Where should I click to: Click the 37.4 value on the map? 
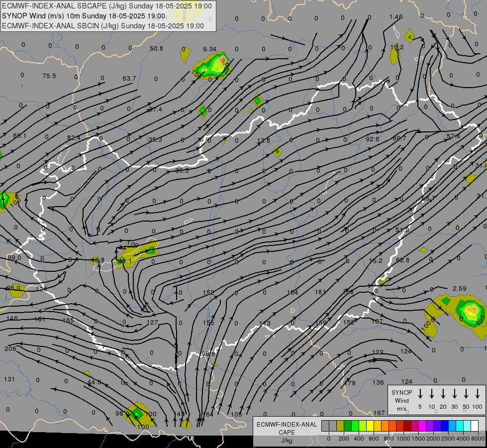156,109
